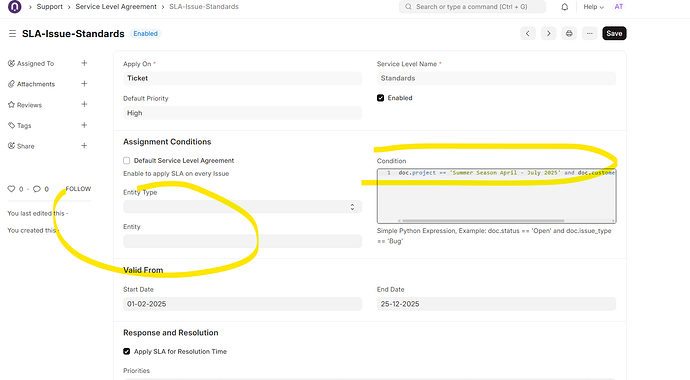Open the Default Priority field
This screenshot has width=690, height=380.
point(242,113)
